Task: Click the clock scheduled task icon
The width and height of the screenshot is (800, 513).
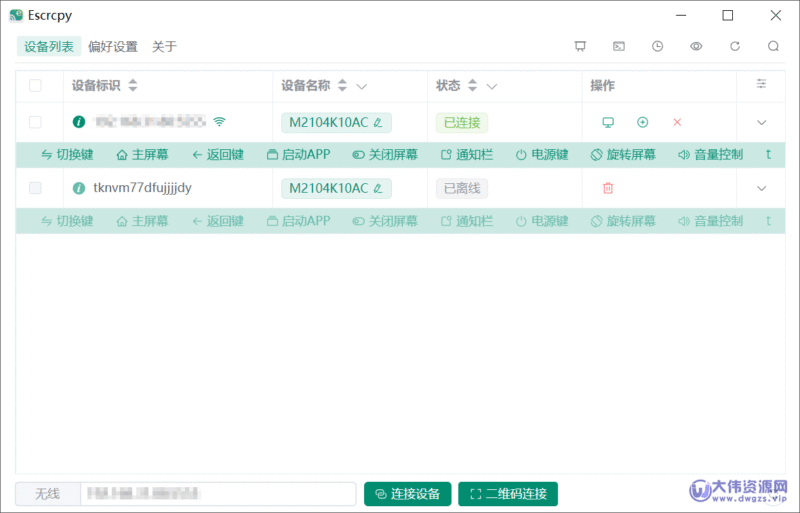Action: [658, 46]
